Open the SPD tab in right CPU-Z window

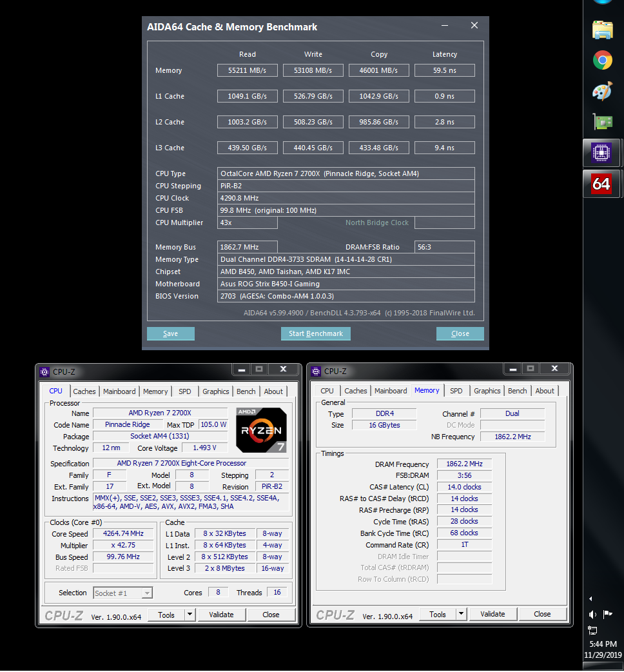pos(456,391)
